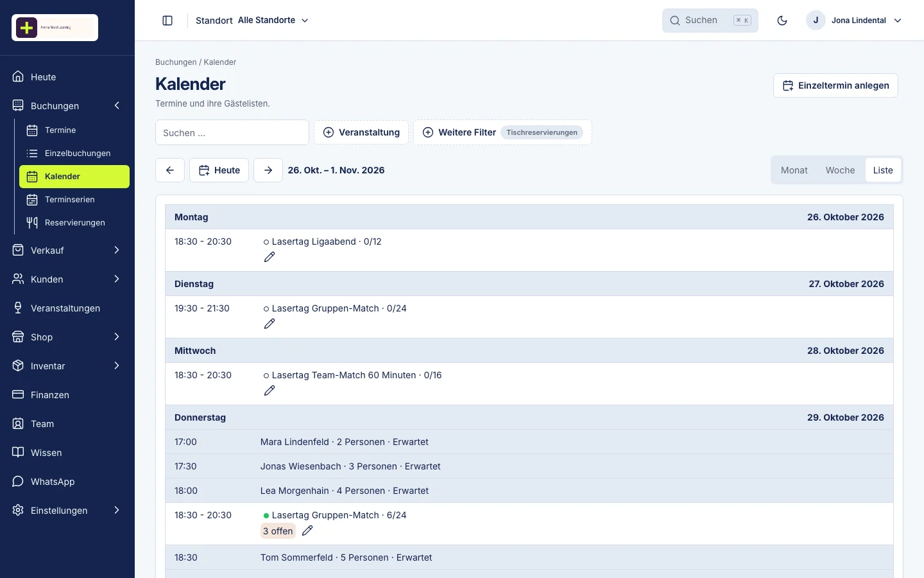Focus the calendar Suchen input field
Image resolution: width=924 pixels, height=578 pixels.
pos(232,132)
